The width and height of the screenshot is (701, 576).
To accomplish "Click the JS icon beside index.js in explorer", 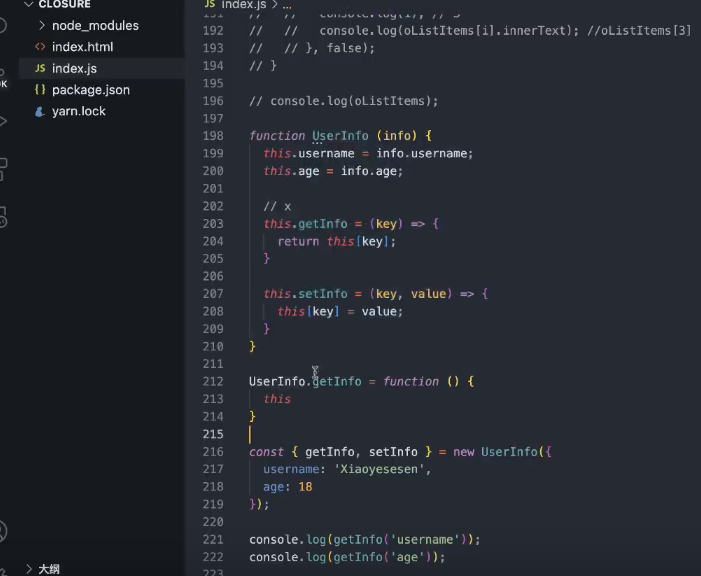I will (40, 68).
